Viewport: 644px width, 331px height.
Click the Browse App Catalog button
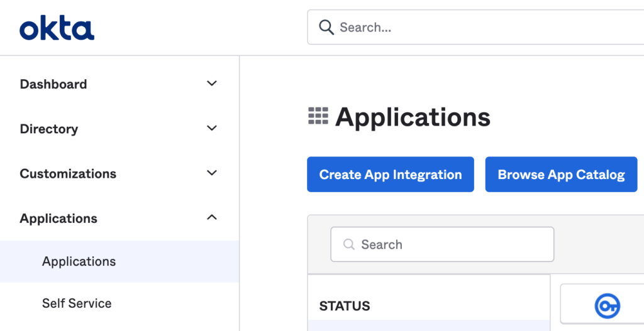[561, 175]
